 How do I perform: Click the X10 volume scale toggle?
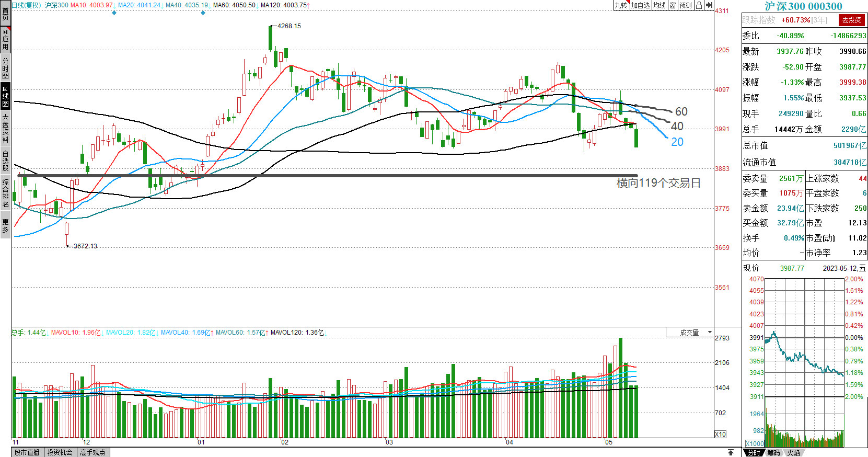click(x=720, y=434)
